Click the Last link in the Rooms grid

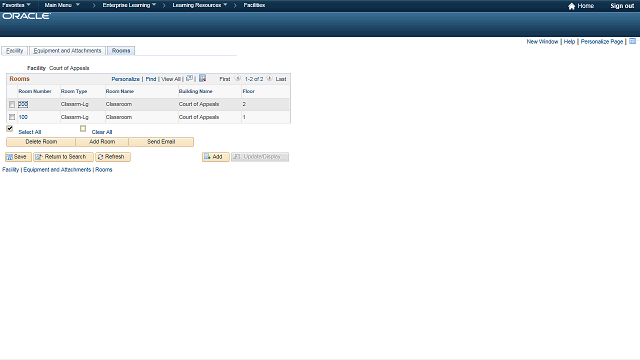[x=281, y=79]
